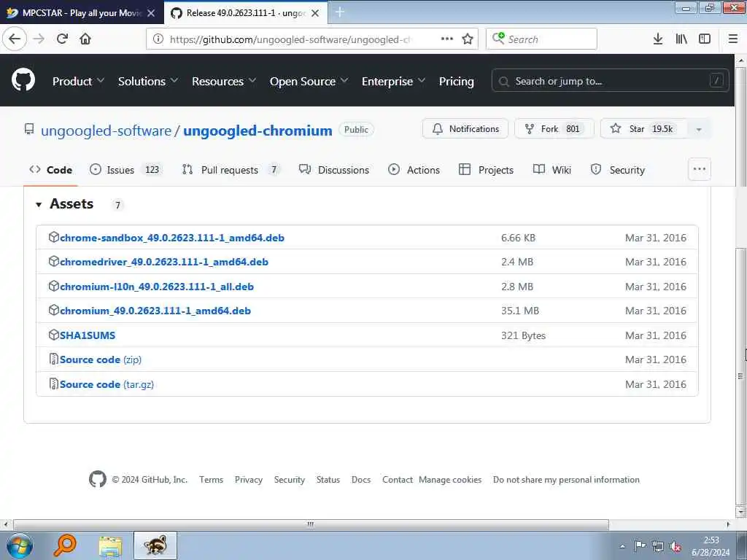Open the Library bookshelf icon
The width and height of the screenshot is (747, 560).
click(681, 39)
